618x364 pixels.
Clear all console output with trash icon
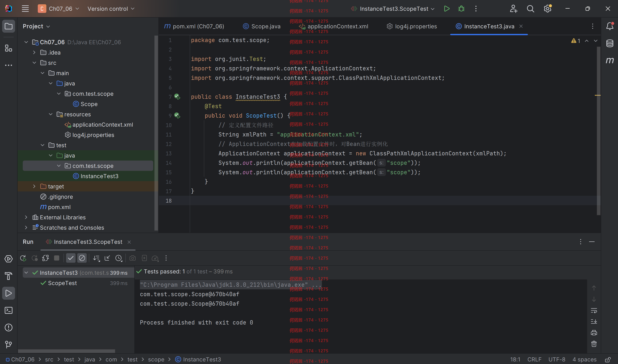pos(594,344)
